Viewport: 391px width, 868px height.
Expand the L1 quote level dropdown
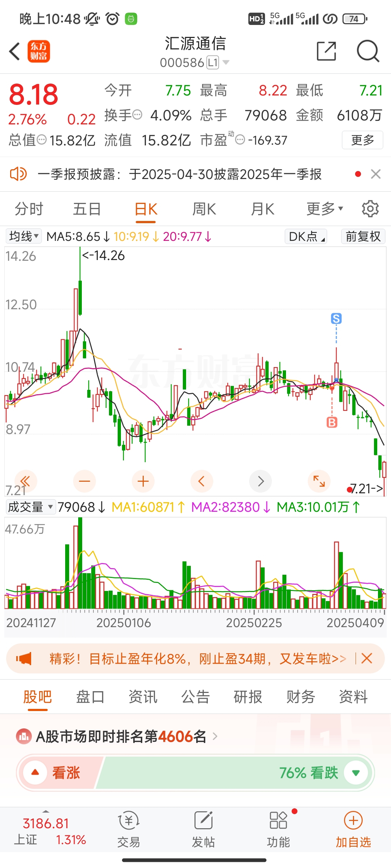pos(218,63)
